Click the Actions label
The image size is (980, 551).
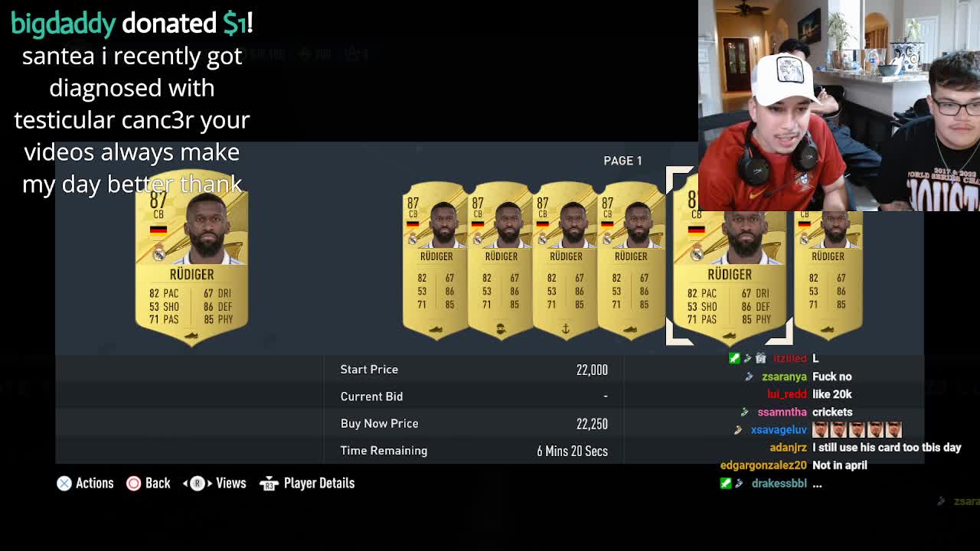[x=95, y=483]
